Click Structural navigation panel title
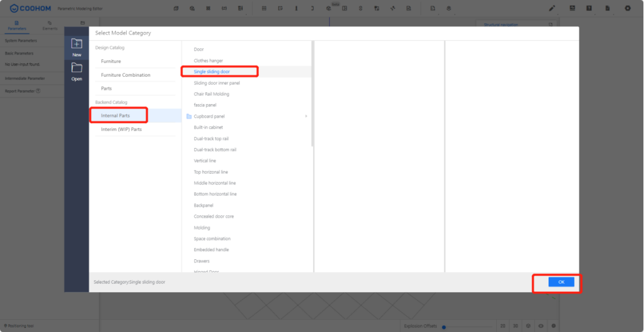Image resolution: width=644 pixels, height=332 pixels. click(x=501, y=24)
